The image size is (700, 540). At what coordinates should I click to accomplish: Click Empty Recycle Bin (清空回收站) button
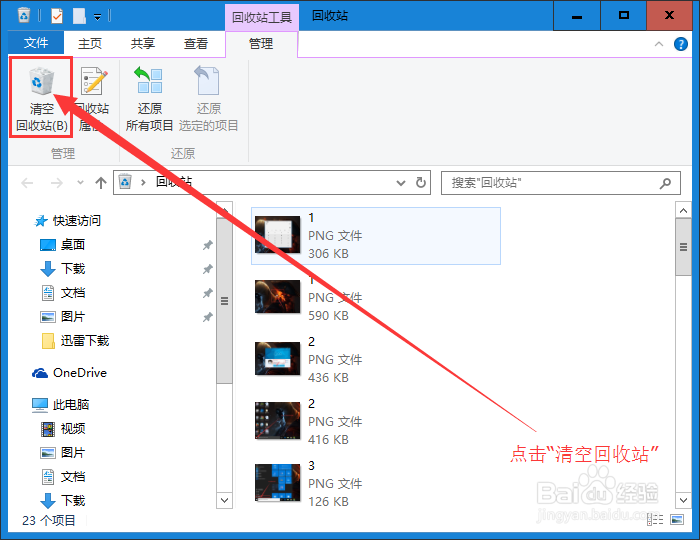point(41,97)
